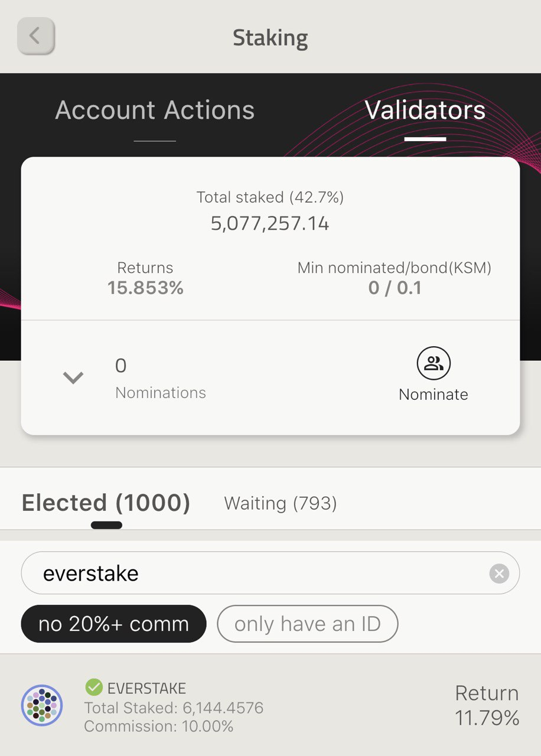541x756 pixels.
Task: Tap the green verified badge by EVERSTAKE
Action: pos(93,687)
